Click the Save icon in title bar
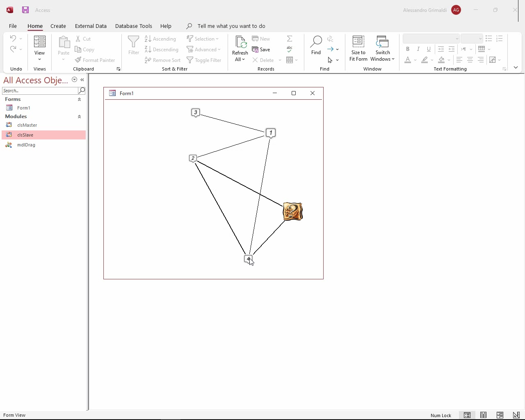 tap(25, 10)
